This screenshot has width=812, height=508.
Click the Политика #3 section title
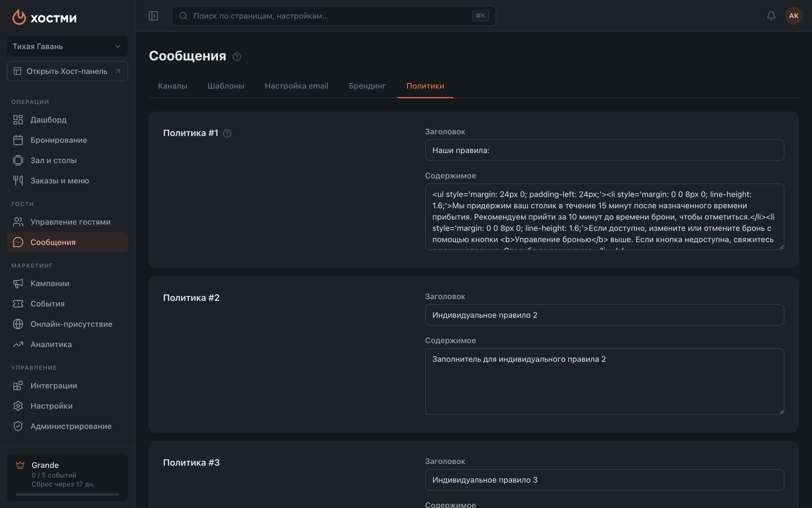click(x=191, y=463)
